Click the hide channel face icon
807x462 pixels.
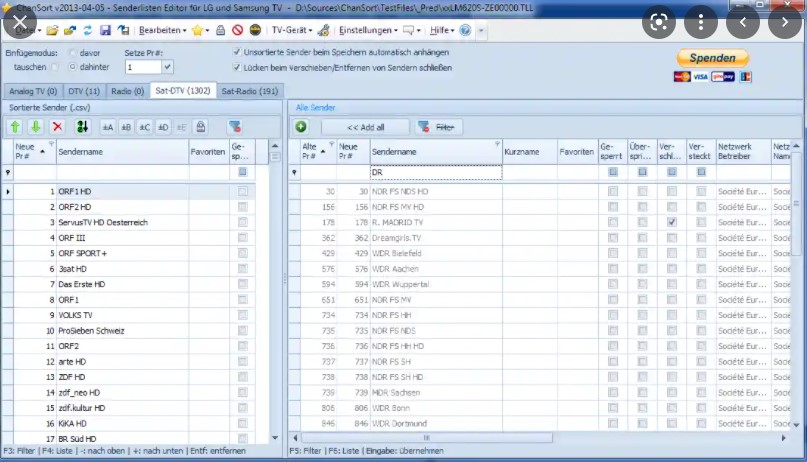255,30
